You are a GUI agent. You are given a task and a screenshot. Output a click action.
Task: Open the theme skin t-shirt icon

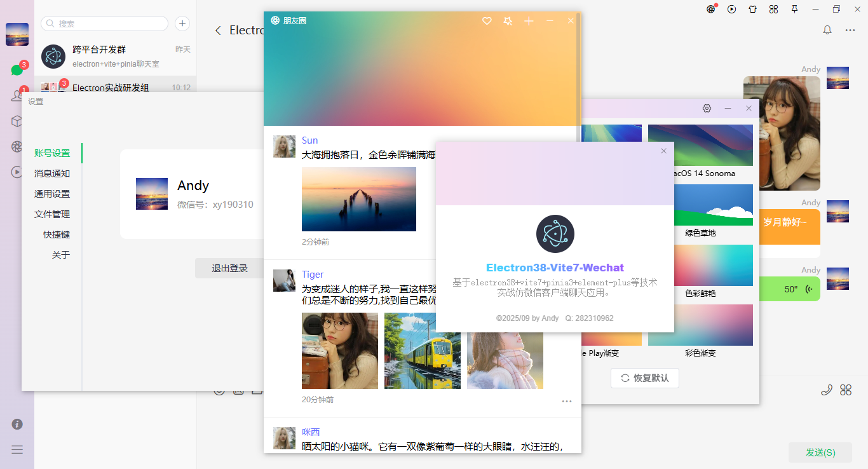pos(752,9)
